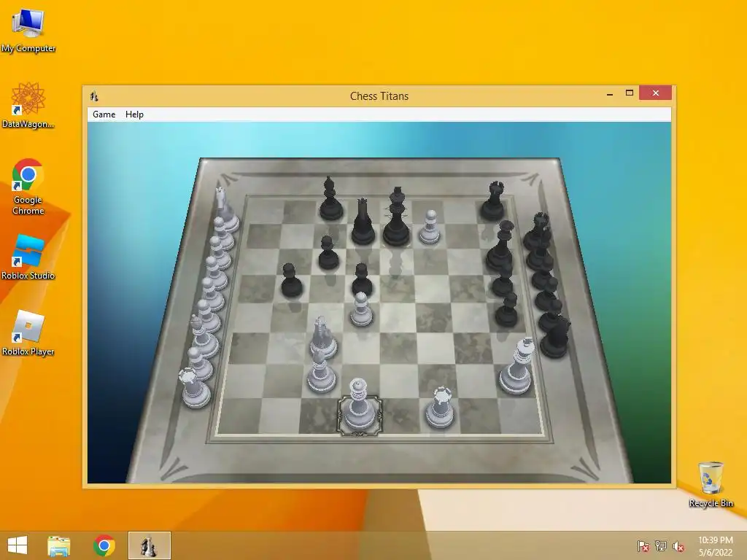Click the muted volume tray icon

[x=678, y=546]
